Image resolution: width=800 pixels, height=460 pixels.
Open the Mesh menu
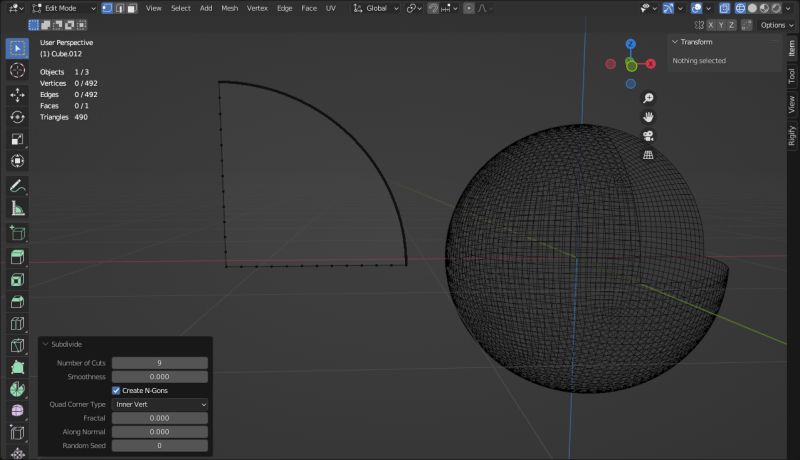click(230, 8)
